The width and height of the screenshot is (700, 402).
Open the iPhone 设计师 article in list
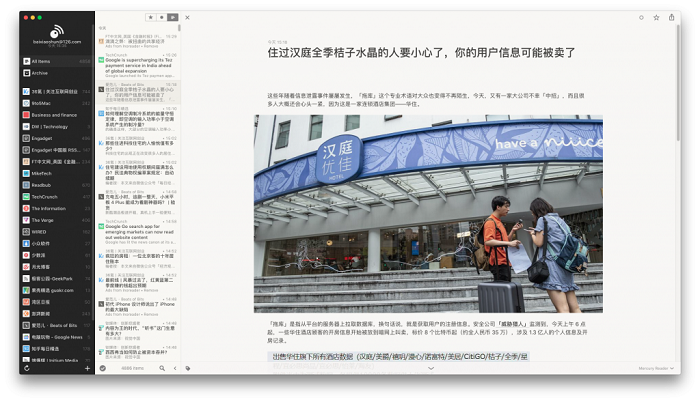click(x=138, y=307)
